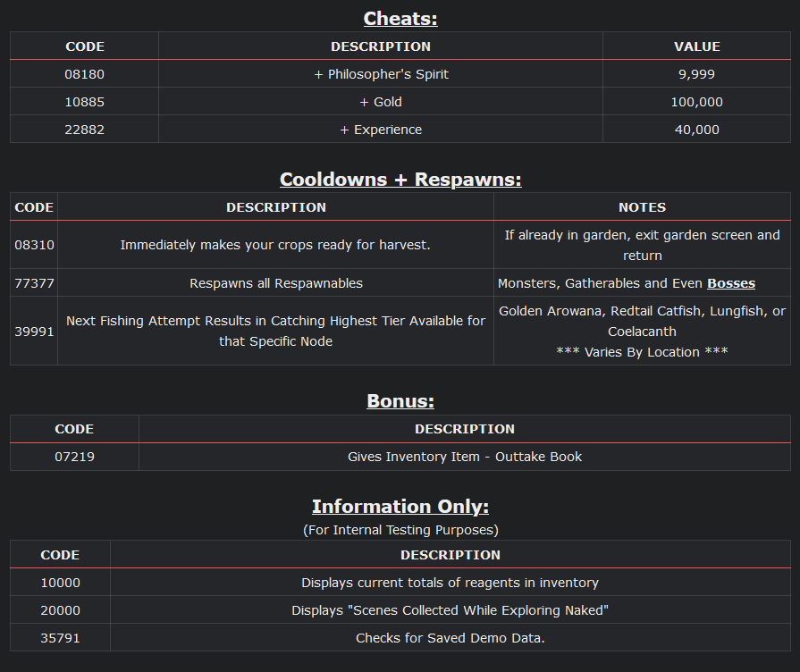Screen dimensions: 800x672
Task: Click fishing code 39991
Action: tap(34, 331)
